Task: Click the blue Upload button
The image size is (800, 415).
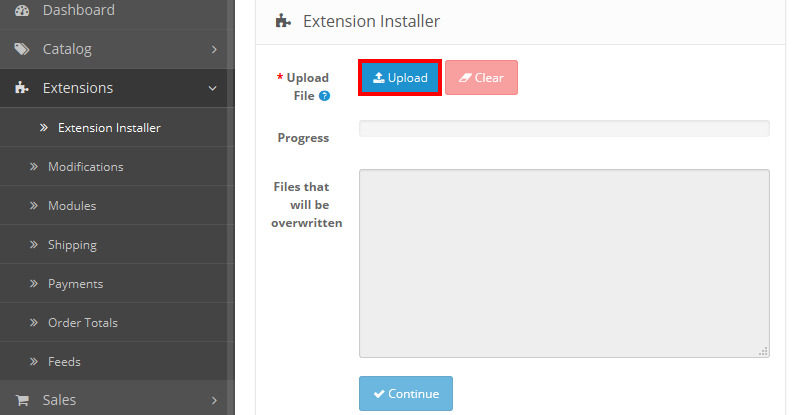Action: pos(400,78)
